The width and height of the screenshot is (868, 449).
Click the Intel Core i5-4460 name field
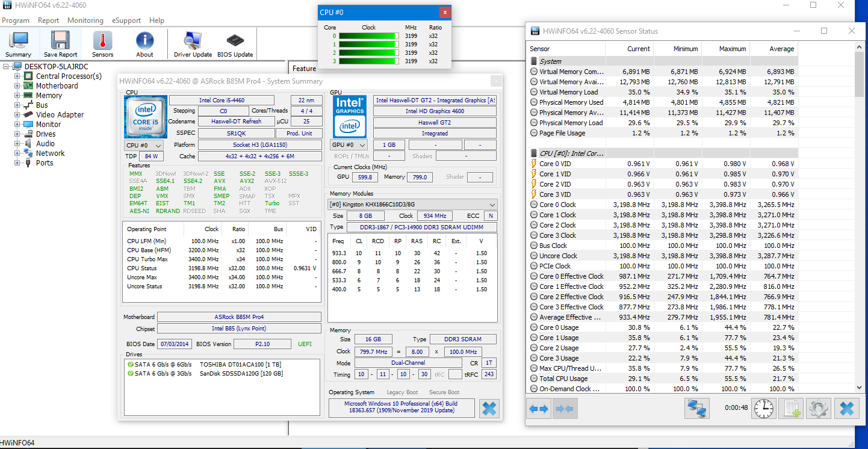[222, 100]
